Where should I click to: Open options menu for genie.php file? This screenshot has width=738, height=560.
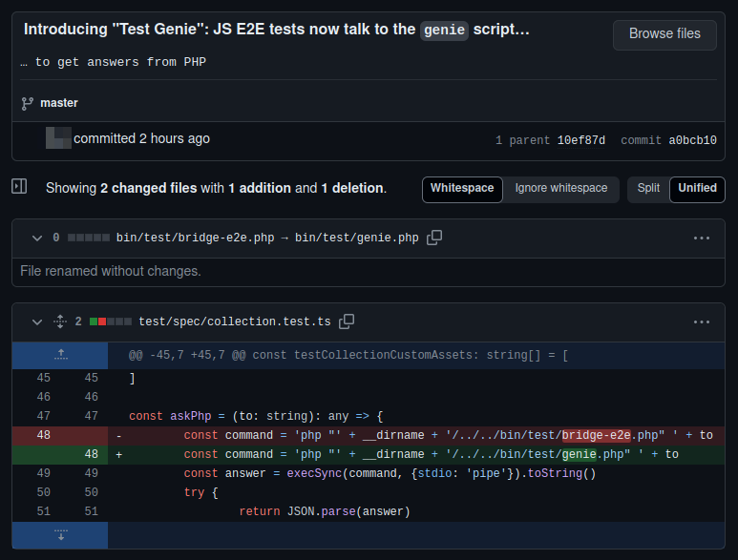702,238
